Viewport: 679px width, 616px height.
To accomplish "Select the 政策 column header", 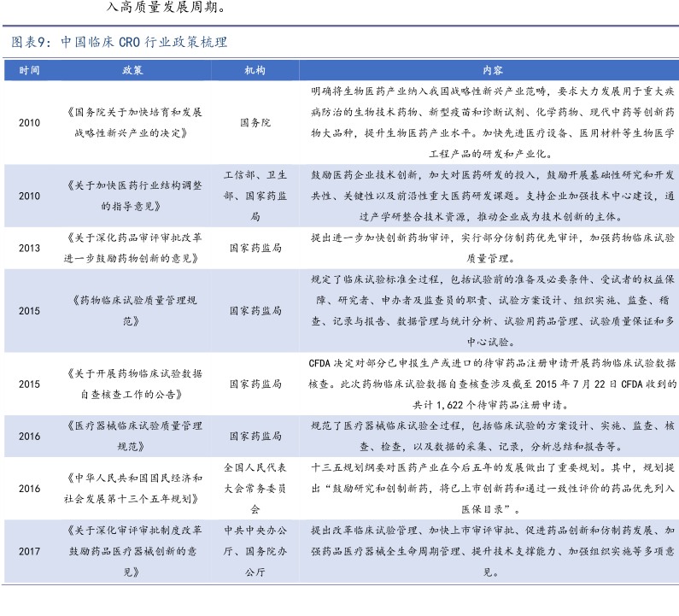I will click(x=132, y=70).
